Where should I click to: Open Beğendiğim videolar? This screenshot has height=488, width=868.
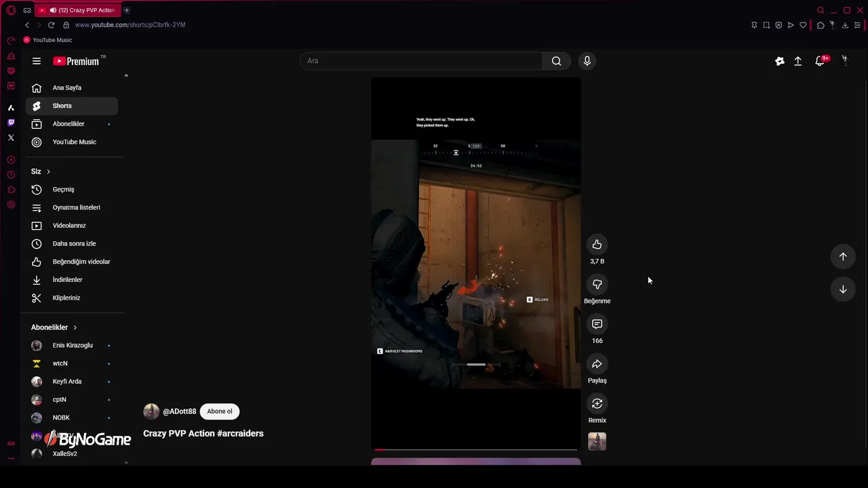72,262
